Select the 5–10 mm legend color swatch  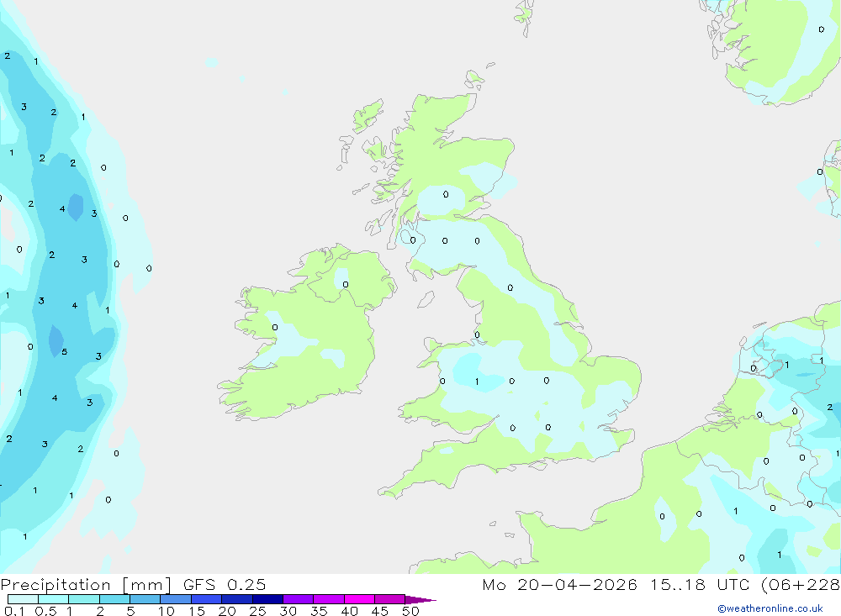click(x=145, y=599)
